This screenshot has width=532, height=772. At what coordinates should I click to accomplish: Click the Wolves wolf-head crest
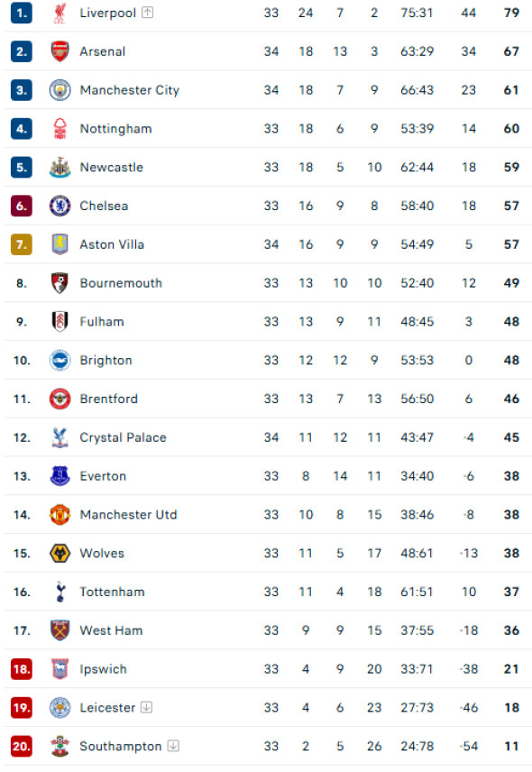point(60,553)
